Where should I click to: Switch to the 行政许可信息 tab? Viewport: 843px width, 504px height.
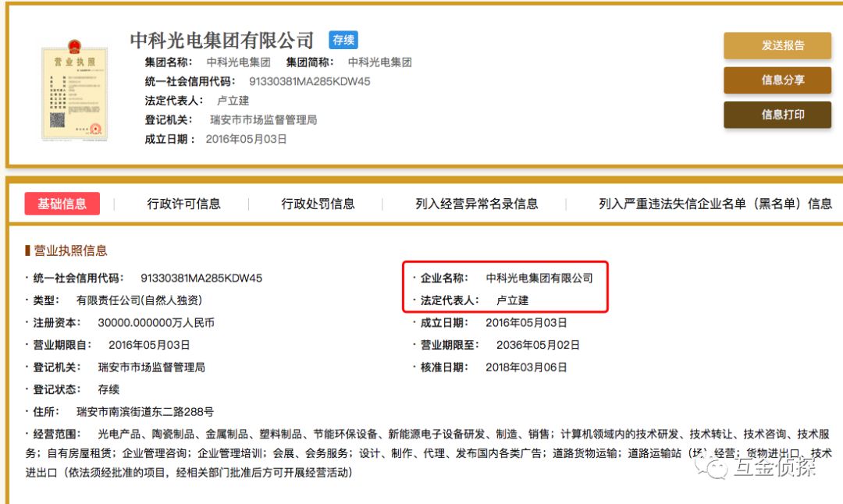point(184,204)
